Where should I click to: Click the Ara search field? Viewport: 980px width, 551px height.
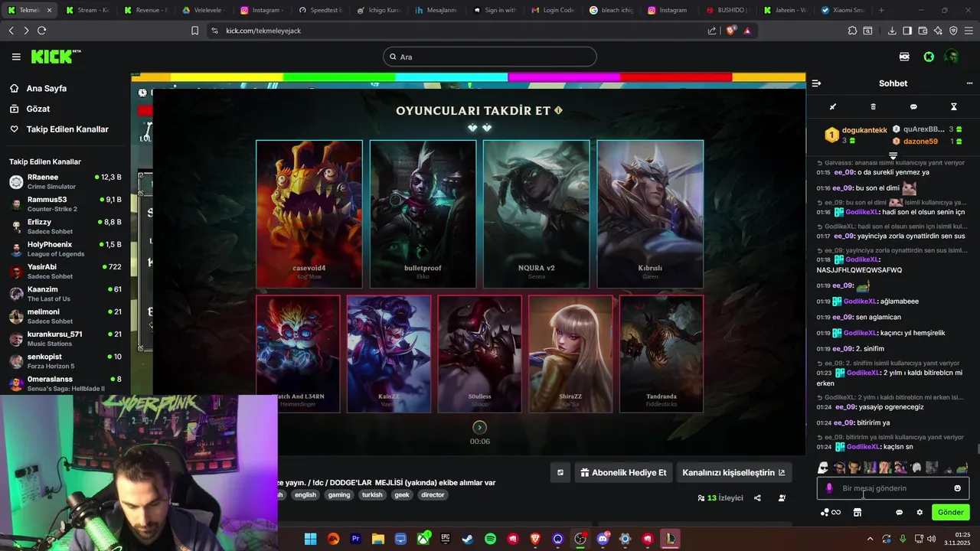tap(490, 57)
